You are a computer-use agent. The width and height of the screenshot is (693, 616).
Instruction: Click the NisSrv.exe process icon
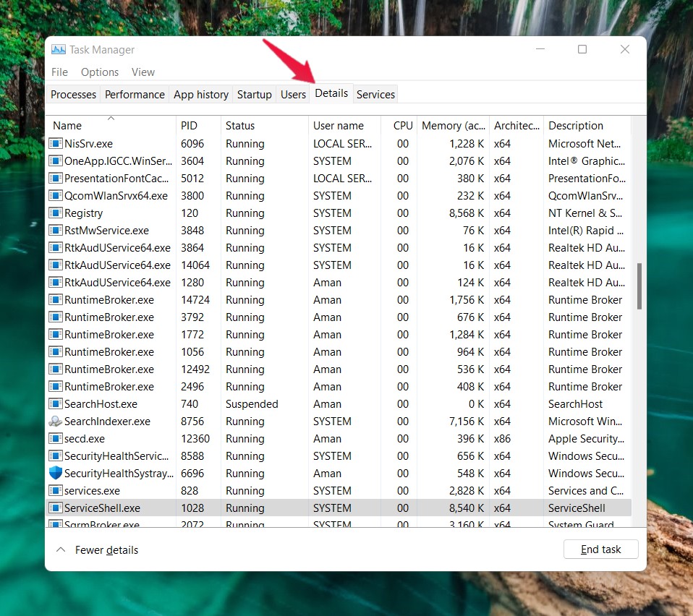(x=56, y=144)
